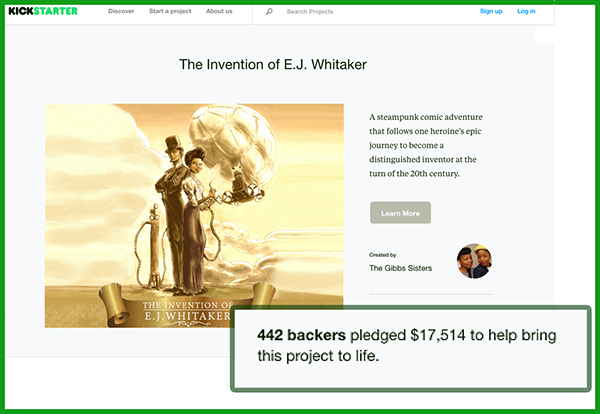Click the bold 442 backers text

[x=301, y=335]
